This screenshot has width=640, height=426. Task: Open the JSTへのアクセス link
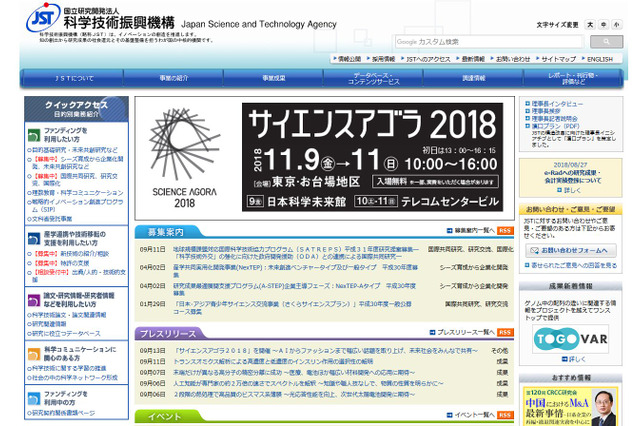(428, 59)
